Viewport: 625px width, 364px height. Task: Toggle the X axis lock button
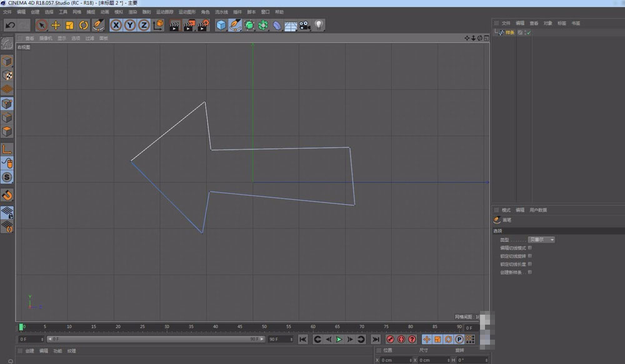115,25
